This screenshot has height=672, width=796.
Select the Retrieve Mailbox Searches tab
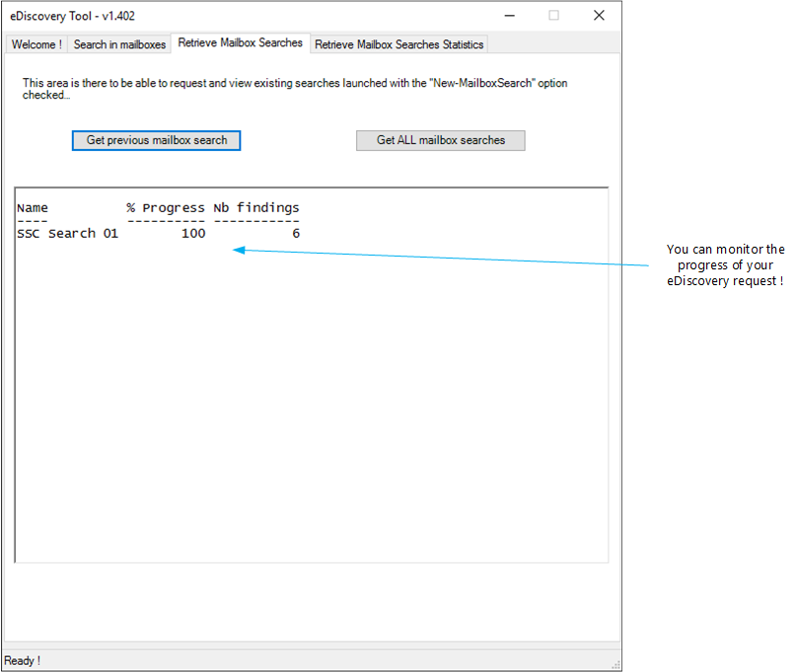pyautogui.click(x=240, y=43)
